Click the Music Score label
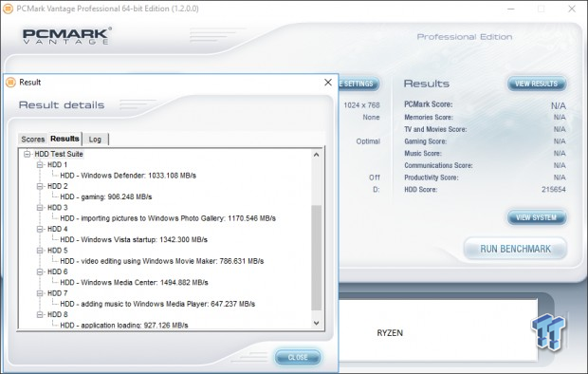The height and width of the screenshot is (374, 588). pos(423,153)
